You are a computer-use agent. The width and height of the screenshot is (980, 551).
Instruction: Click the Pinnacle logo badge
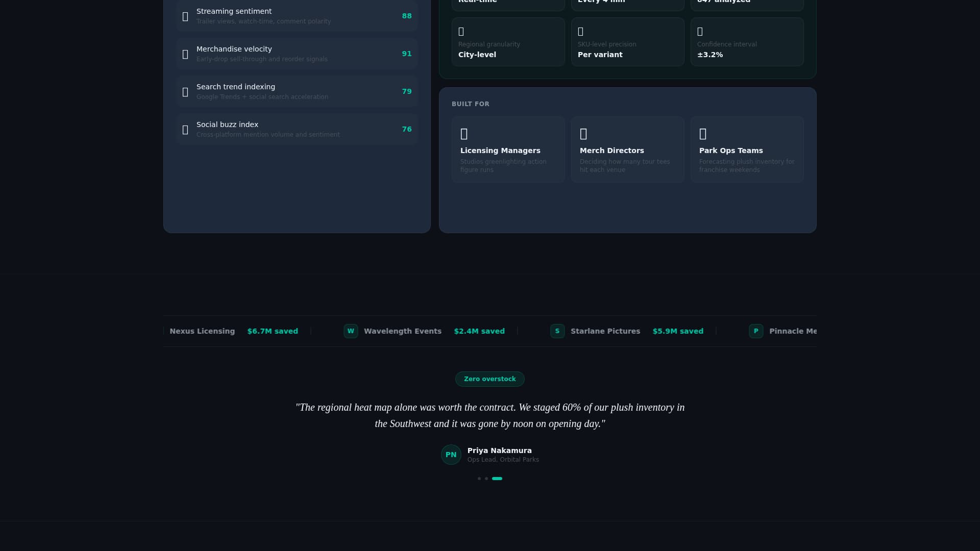click(x=756, y=331)
